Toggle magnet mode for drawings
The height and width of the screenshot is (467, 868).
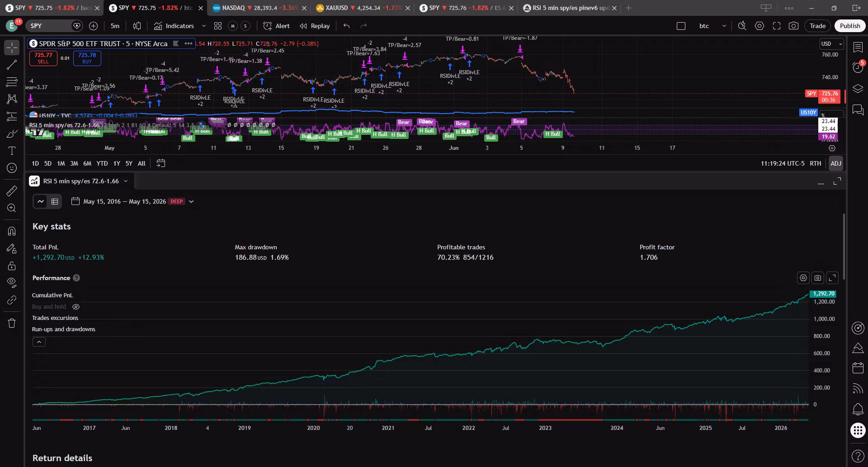point(12,231)
